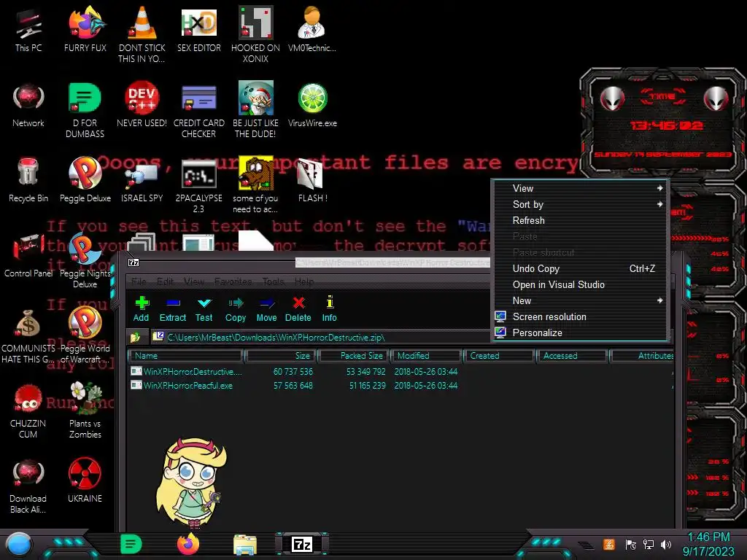Viewport: 747px width, 560px height.
Task: Expand the View submenu in context menu
Action: [580, 188]
